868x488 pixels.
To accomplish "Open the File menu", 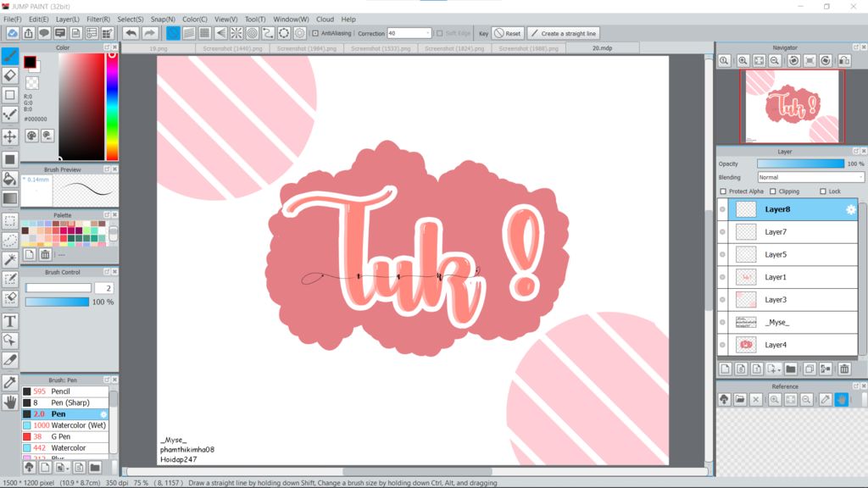I will point(12,19).
